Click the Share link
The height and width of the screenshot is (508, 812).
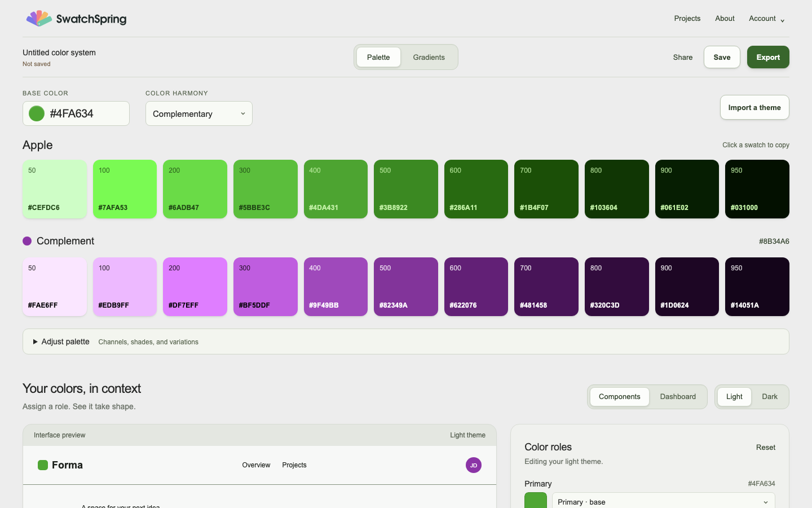pos(683,57)
